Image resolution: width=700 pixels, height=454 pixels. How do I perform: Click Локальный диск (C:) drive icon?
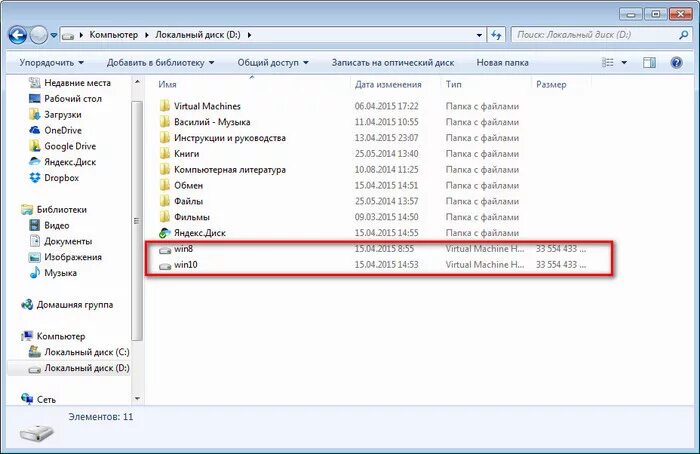pos(34,352)
